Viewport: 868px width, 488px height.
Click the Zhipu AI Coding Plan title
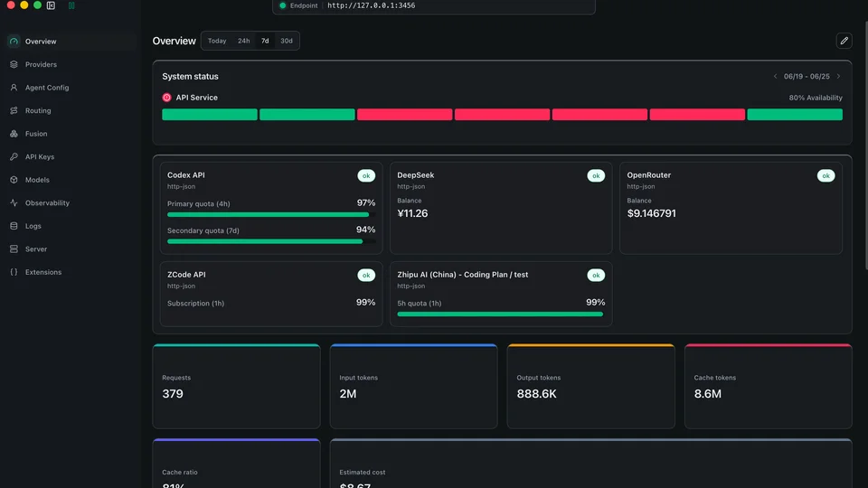(x=463, y=275)
